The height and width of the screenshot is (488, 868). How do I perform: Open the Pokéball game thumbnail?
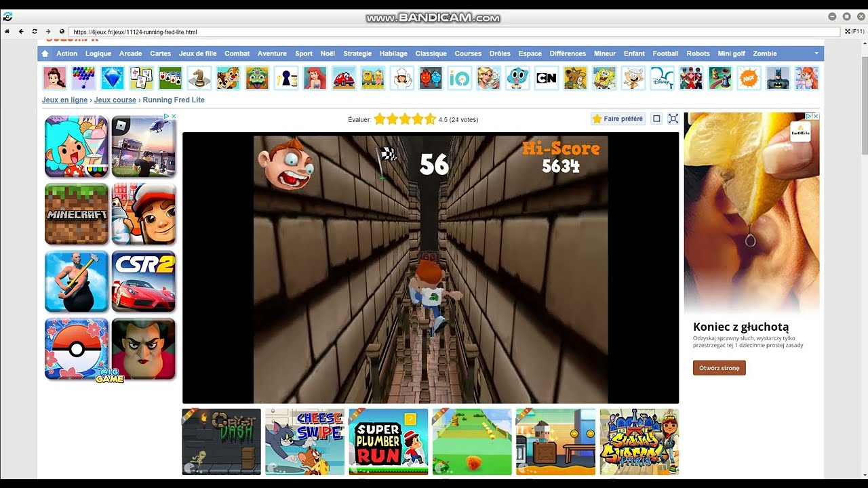77,349
